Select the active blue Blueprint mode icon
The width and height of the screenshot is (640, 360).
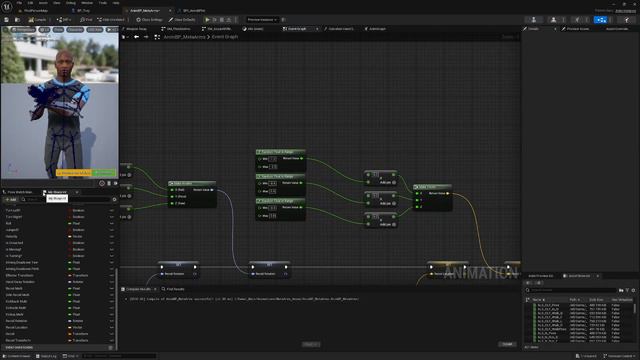click(x=600, y=20)
